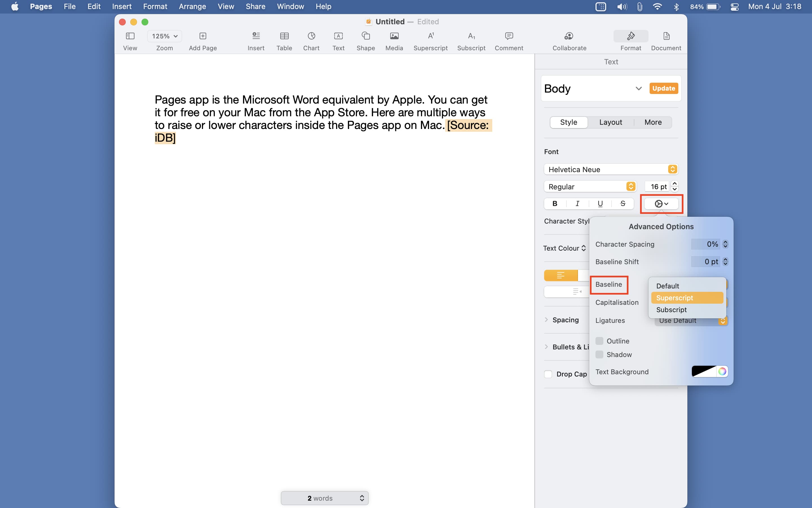Screen dimensions: 812x508
Task: Toggle Italic formatting
Action: tap(577, 203)
